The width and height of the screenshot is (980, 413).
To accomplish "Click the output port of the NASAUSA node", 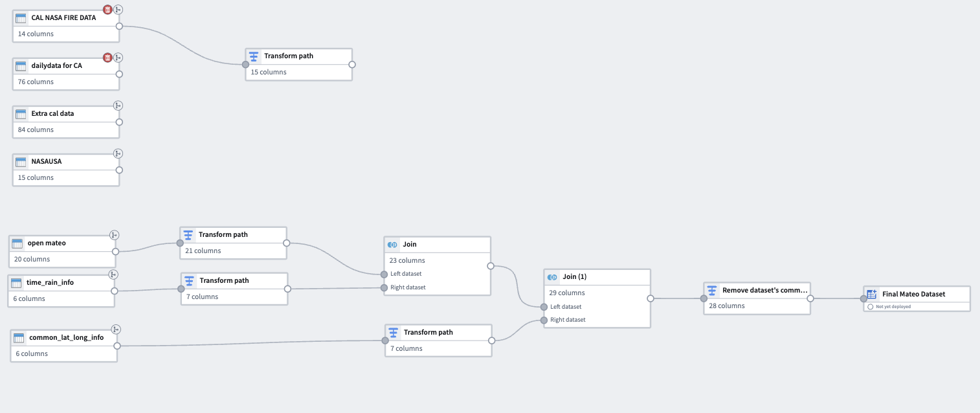I will (x=119, y=170).
